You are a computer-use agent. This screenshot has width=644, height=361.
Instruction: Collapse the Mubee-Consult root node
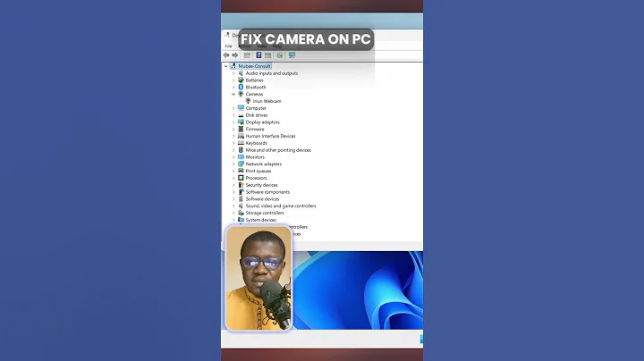(226, 66)
